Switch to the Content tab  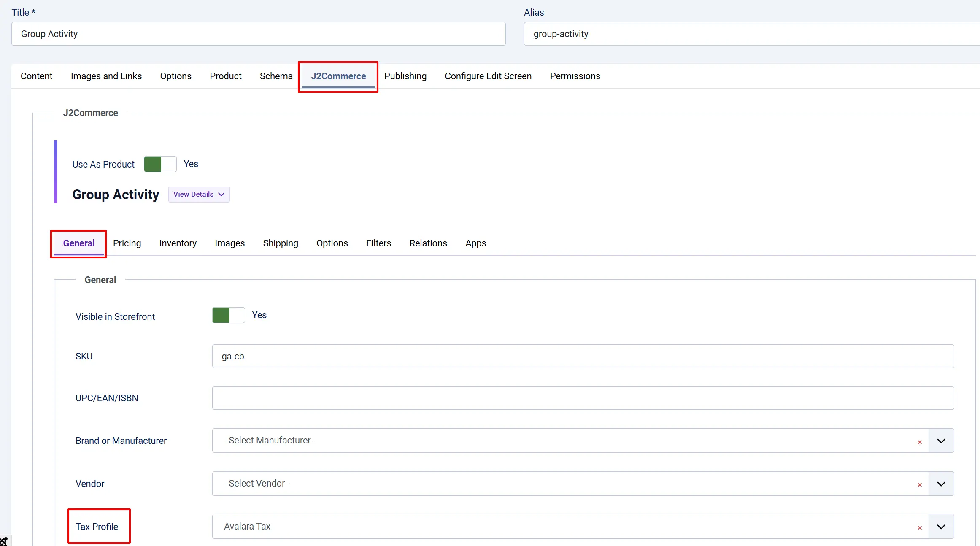[37, 76]
